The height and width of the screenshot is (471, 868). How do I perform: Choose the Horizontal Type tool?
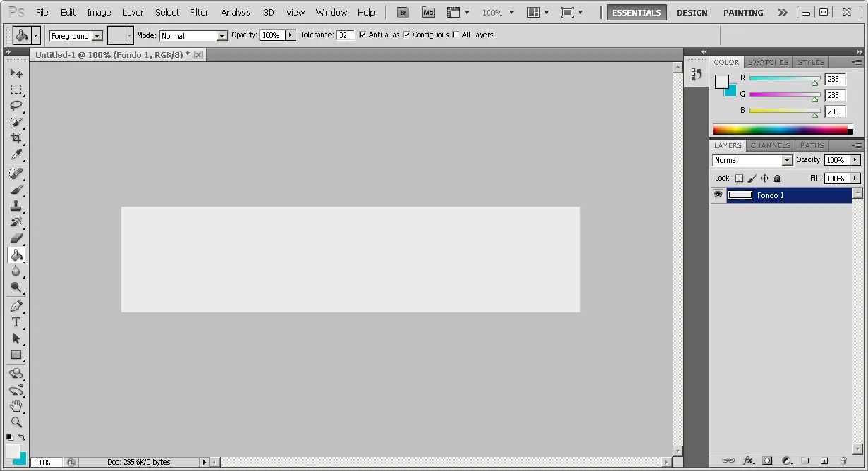point(16,322)
